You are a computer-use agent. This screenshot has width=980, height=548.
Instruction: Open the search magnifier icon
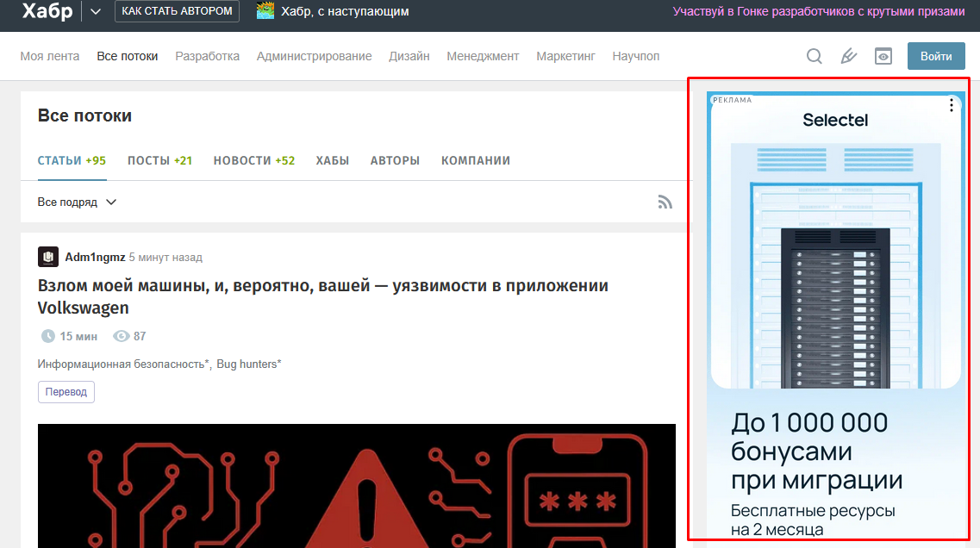tap(814, 56)
